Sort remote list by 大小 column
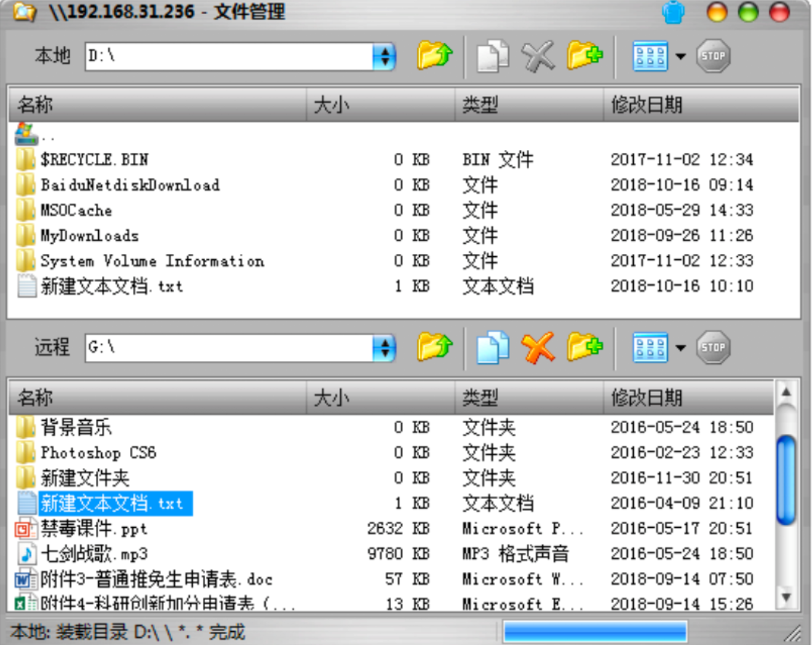This screenshot has height=645, width=812. coord(381,397)
